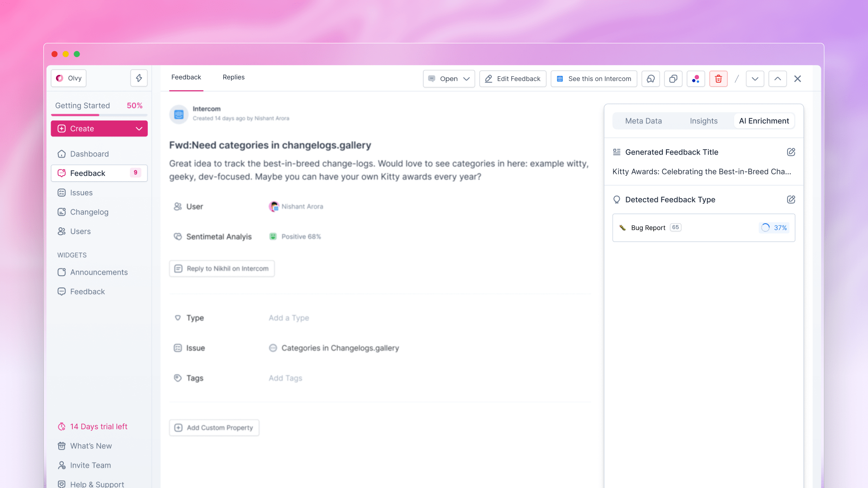Screen dimensions: 868x488
Task: Expand the Create button dropdown
Action: (x=138, y=128)
